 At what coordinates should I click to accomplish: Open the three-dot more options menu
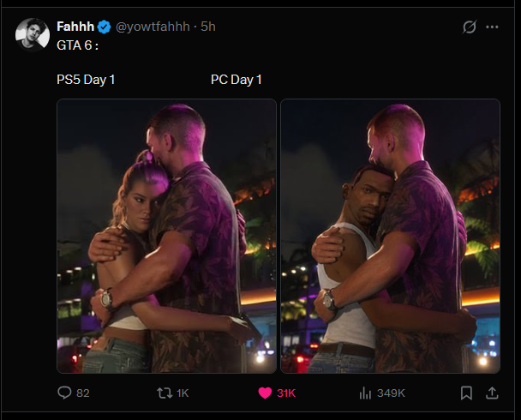click(492, 27)
